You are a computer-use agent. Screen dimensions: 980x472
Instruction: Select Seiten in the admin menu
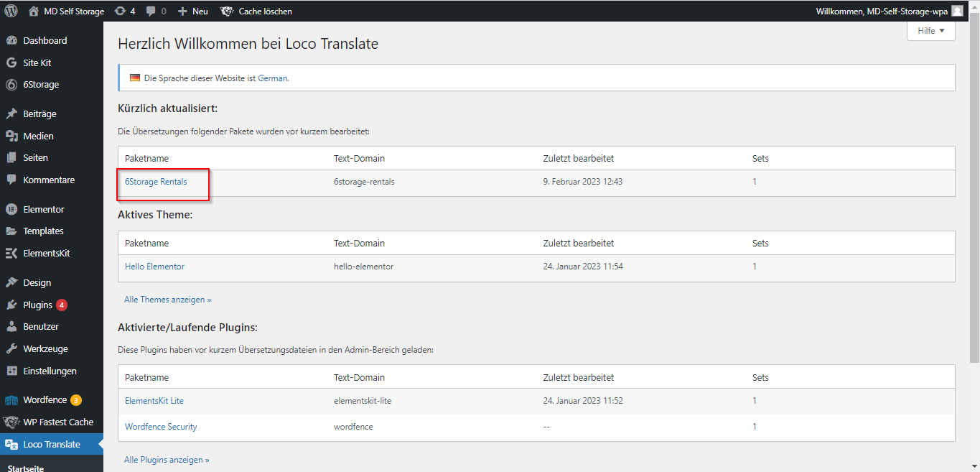[52, 157]
